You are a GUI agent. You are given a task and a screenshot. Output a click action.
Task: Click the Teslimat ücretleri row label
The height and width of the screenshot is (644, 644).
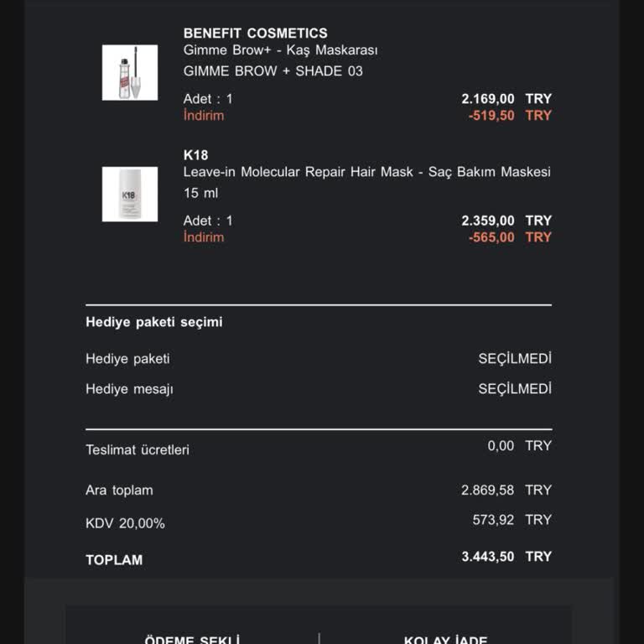point(138,449)
